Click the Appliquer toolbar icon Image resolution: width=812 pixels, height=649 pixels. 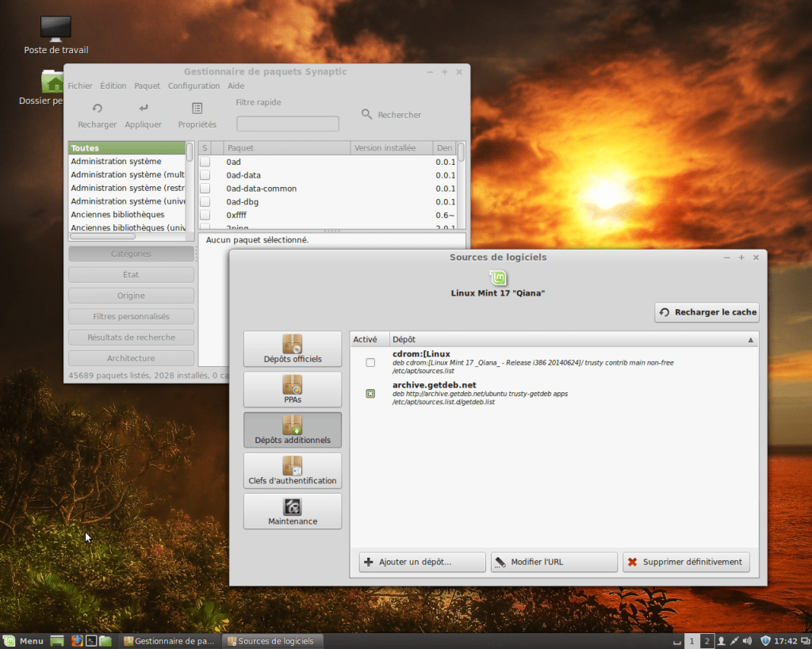[x=144, y=109]
